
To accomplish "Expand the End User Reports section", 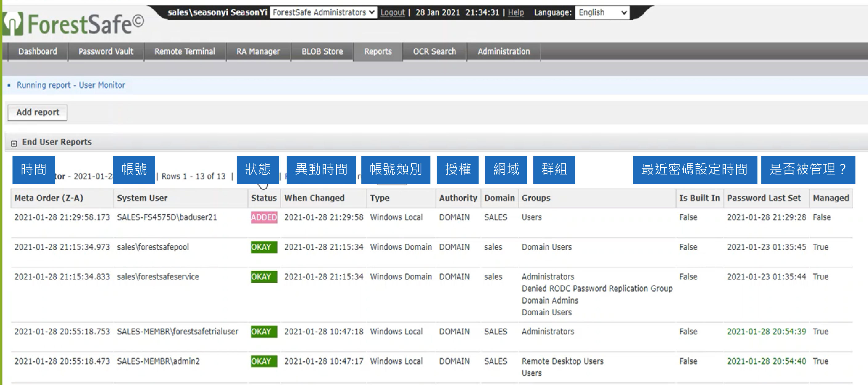I will 14,143.
